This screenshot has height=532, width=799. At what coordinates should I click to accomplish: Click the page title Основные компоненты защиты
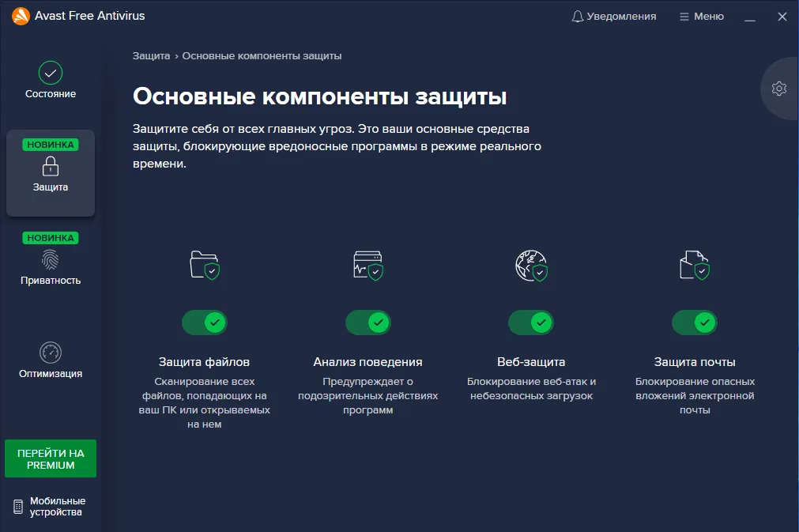[319, 96]
